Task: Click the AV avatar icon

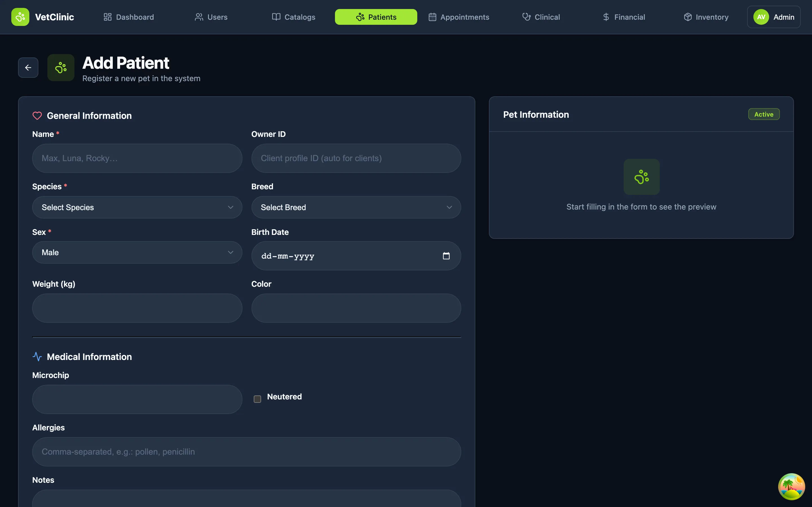Action: pos(761,17)
